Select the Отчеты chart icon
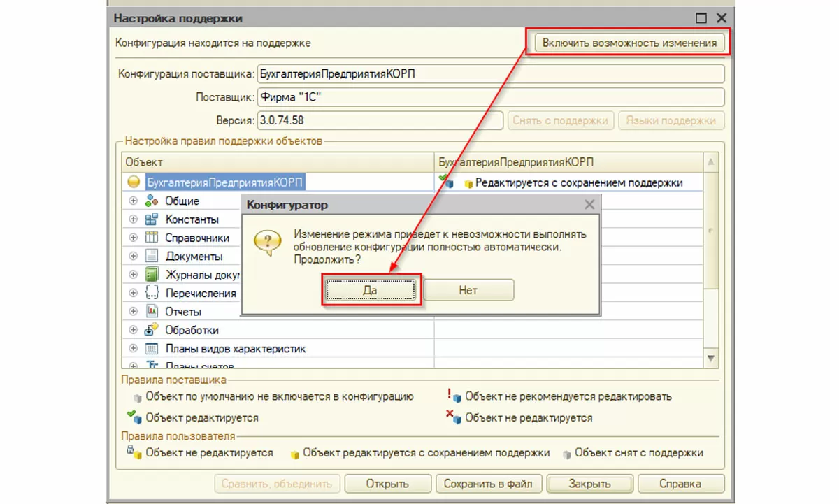This screenshot has width=839, height=504. click(152, 311)
